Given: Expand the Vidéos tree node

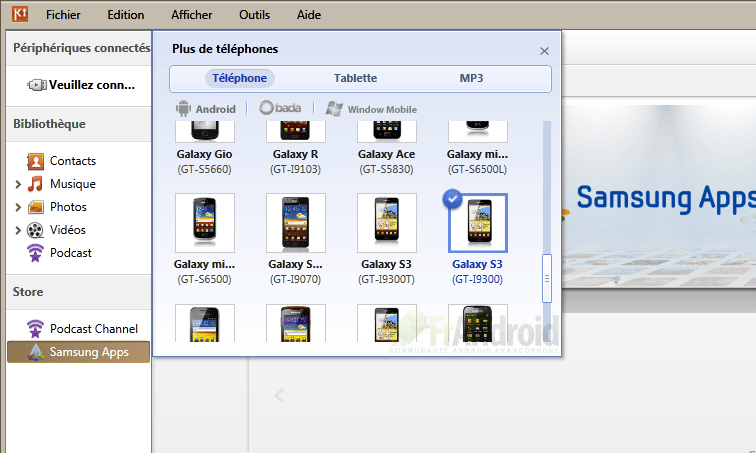Looking at the screenshot, I should 18,230.
